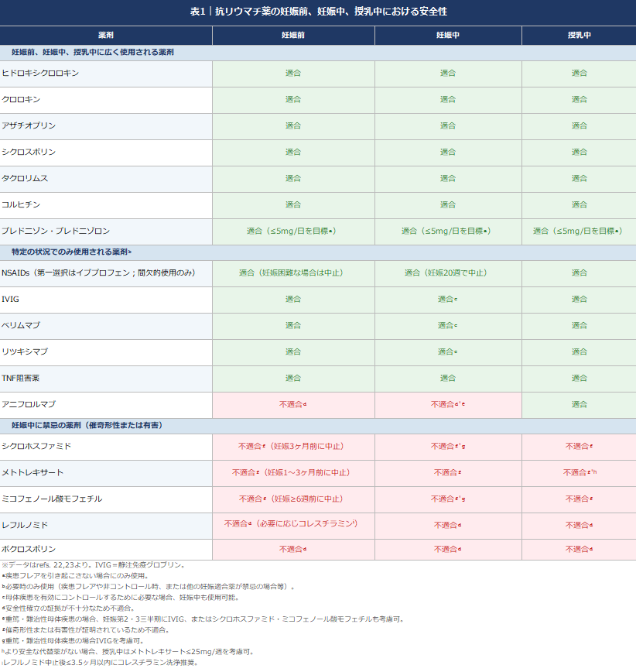Click the レフルノミド row label
Screen dimensions: 636x672
[x=25, y=526]
